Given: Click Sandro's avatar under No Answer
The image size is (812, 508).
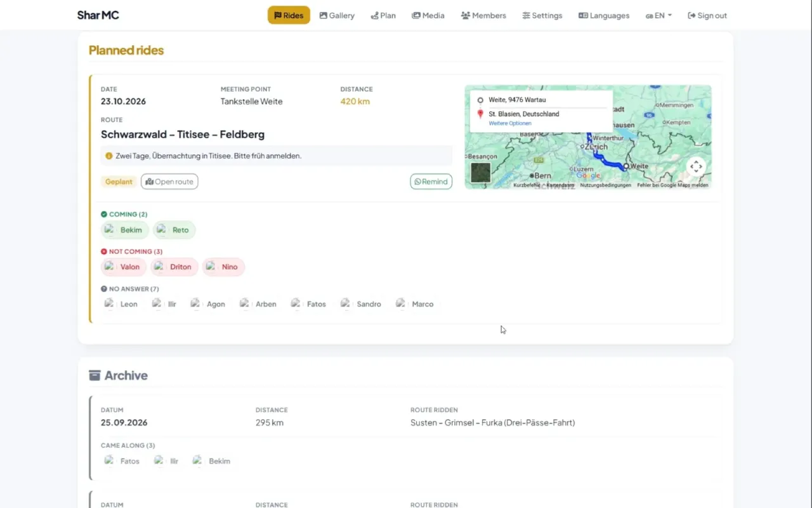Looking at the screenshot, I should [346, 304].
